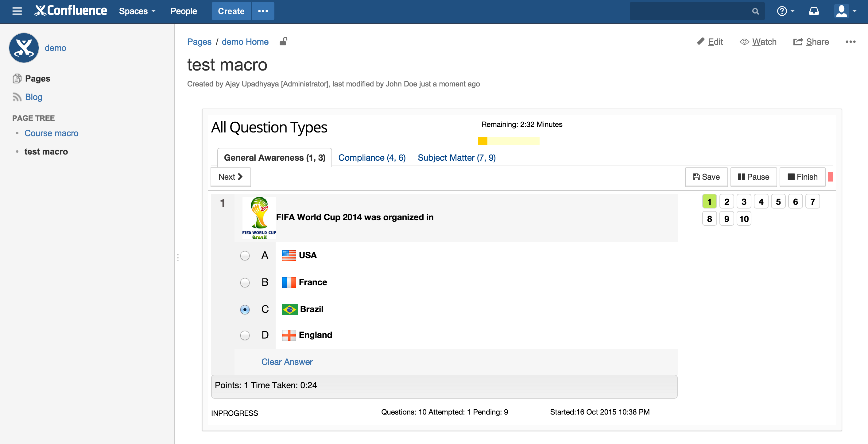Image resolution: width=868 pixels, height=444 pixels.
Task: Open the page more-actions ellipsis
Action: click(850, 42)
